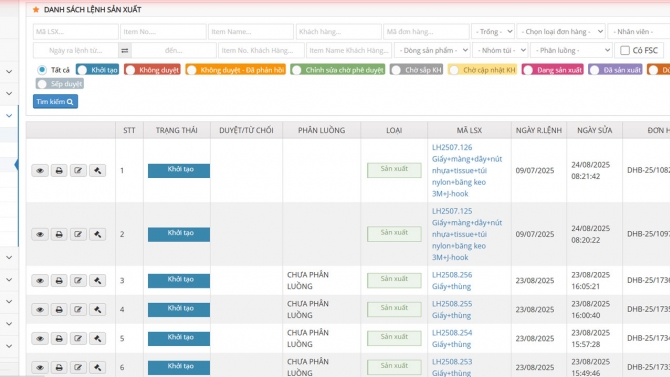Click the date range swap arrows icon

[124, 50]
